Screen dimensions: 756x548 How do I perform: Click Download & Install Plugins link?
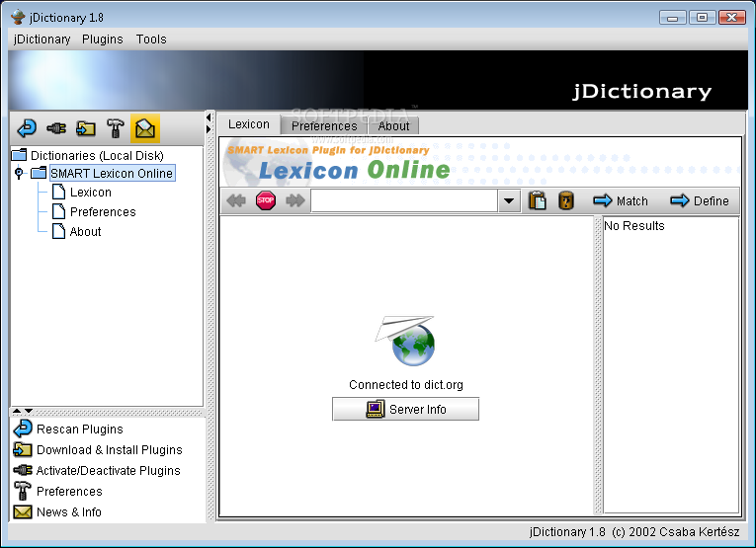click(x=110, y=449)
